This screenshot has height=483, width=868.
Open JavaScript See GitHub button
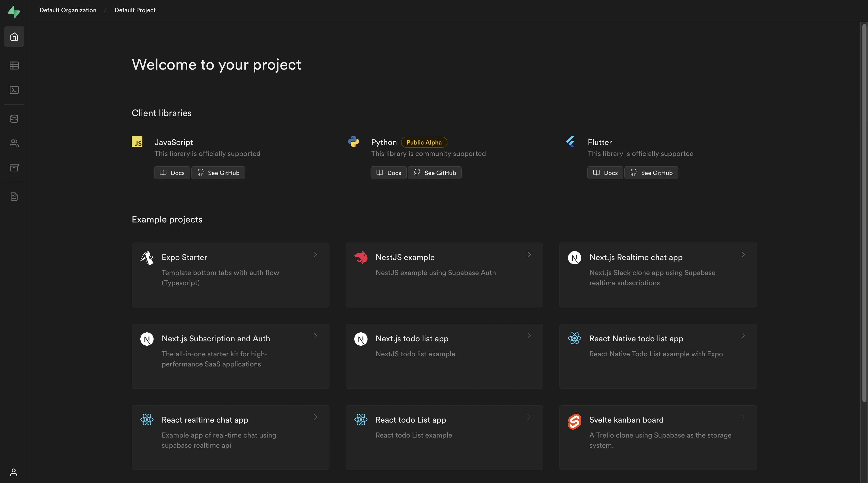coord(218,173)
